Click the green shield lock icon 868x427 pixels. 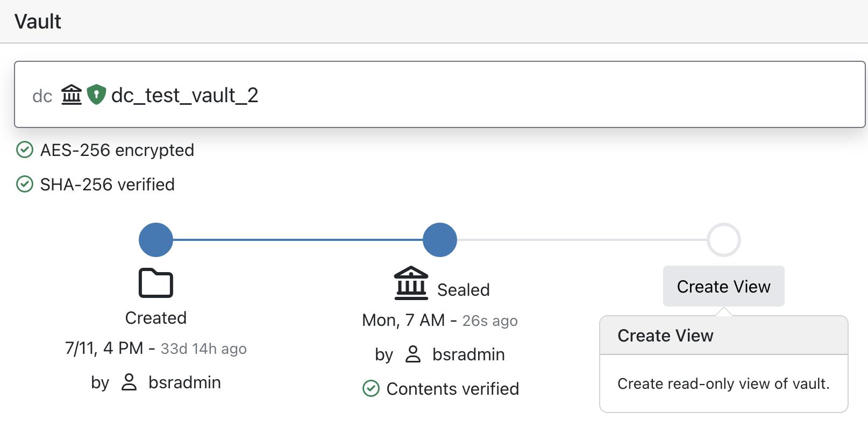pyautogui.click(x=96, y=95)
